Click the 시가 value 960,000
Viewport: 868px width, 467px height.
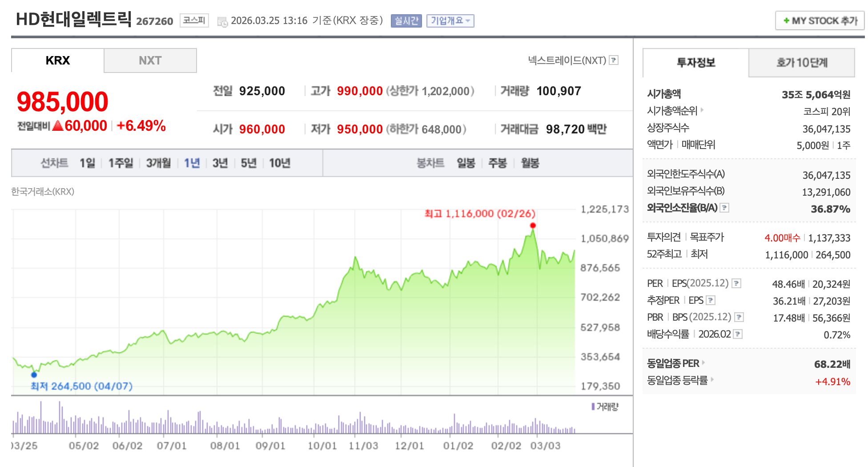click(262, 129)
